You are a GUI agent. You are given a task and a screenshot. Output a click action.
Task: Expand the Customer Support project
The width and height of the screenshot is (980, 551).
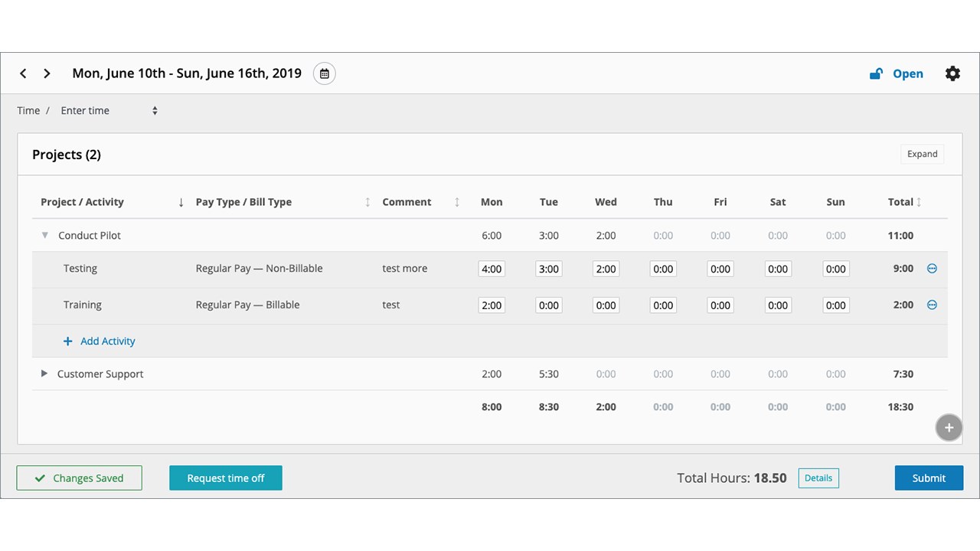pos(44,374)
